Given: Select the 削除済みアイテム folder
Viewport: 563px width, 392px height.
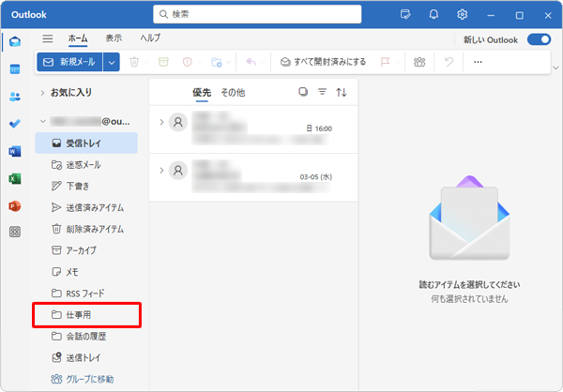Looking at the screenshot, I should point(86,229).
